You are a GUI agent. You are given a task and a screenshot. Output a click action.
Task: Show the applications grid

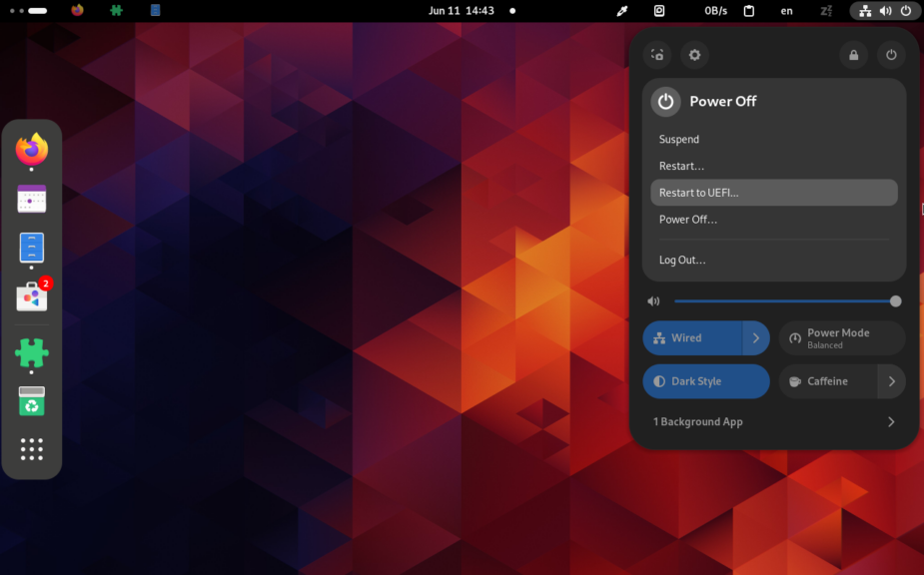(x=32, y=449)
